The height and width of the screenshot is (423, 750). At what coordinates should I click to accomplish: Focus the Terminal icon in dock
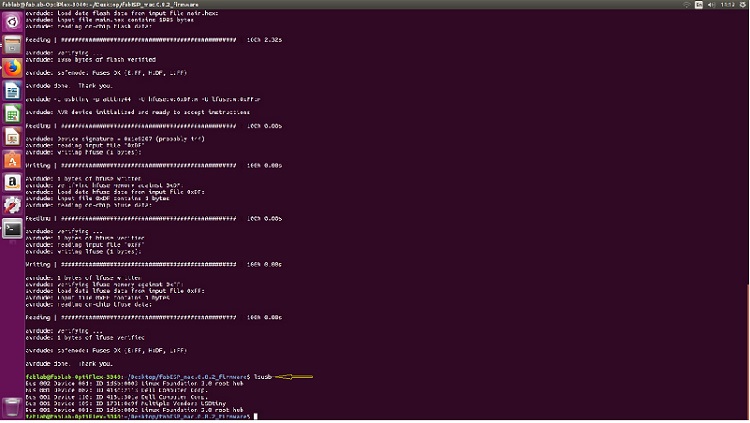click(12, 229)
